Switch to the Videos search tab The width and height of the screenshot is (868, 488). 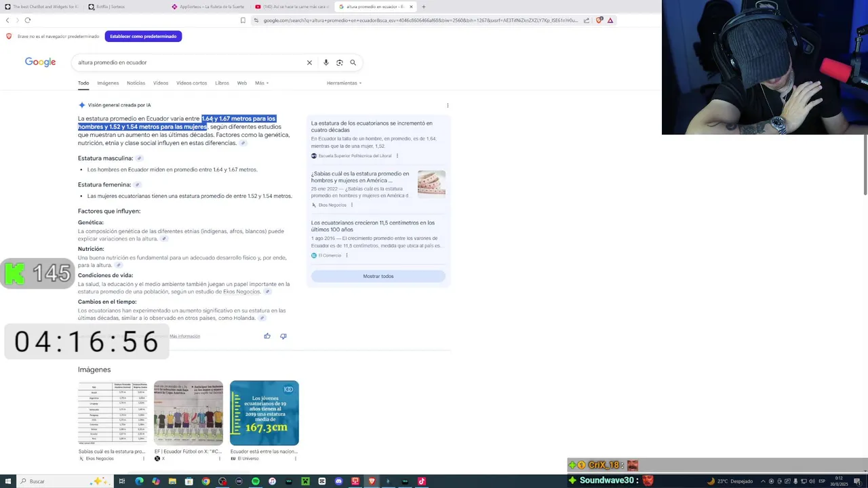pos(161,83)
